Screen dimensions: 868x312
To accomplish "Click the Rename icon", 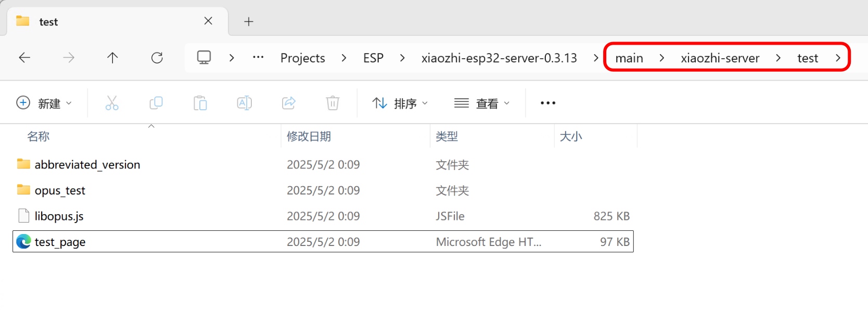I will (x=245, y=103).
